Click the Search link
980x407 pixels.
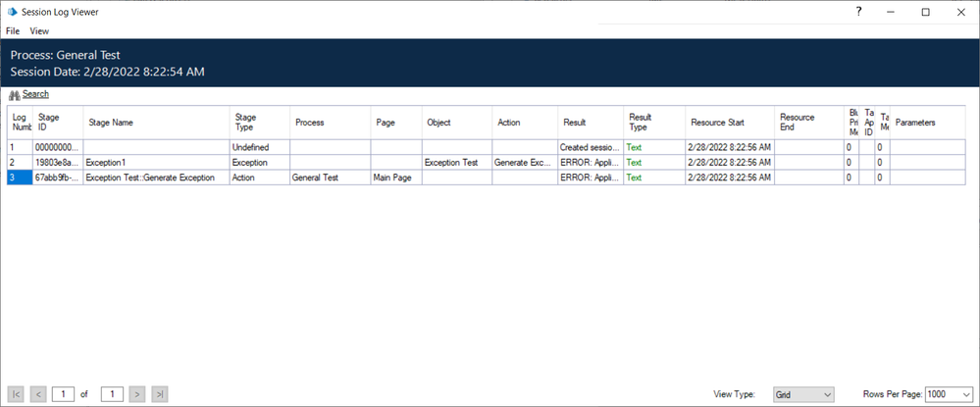coord(35,94)
